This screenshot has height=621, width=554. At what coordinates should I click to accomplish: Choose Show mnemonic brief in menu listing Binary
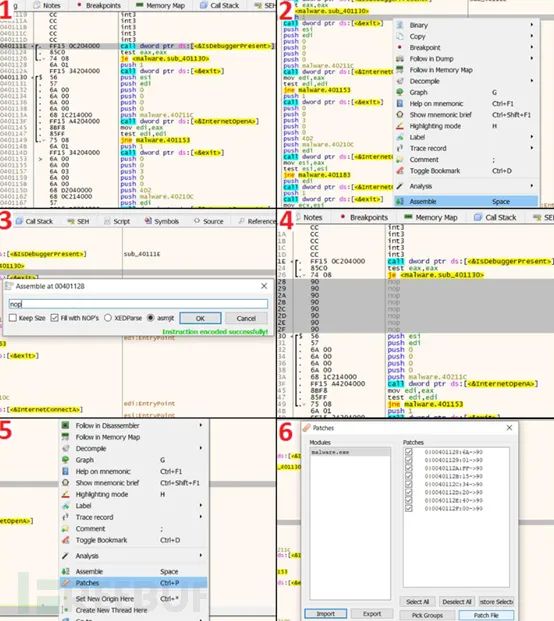[440, 115]
